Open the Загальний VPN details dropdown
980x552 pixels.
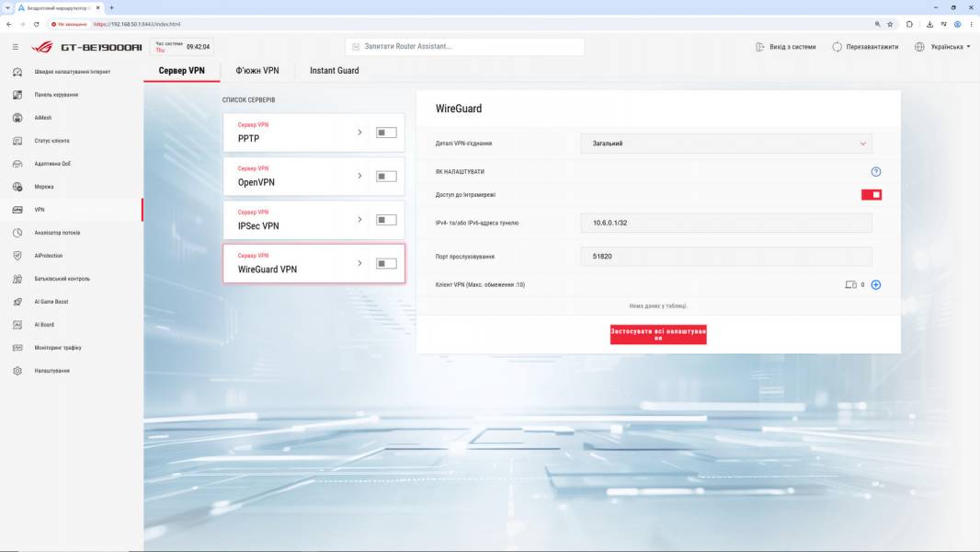click(726, 144)
